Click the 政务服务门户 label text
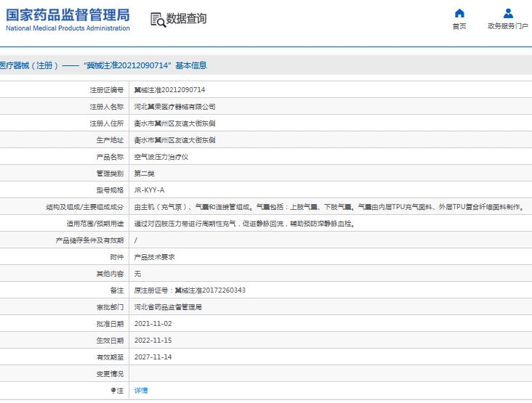This screenshot has height=403, width=532. (508, 26)
